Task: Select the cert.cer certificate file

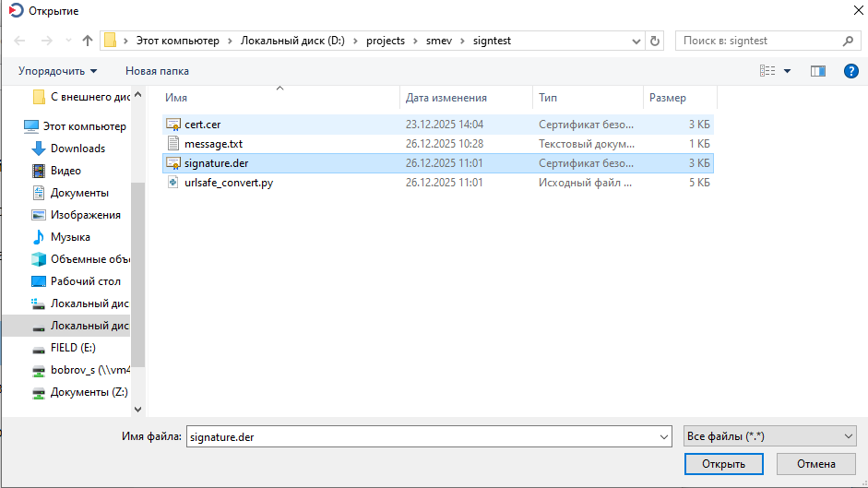Action: point(202,125)
